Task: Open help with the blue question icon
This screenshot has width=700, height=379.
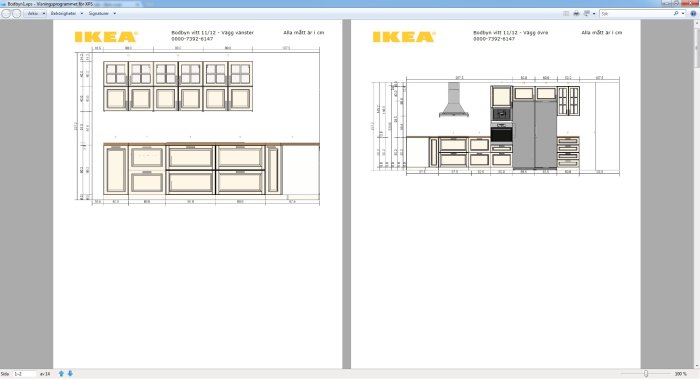Action: point(693,13)
